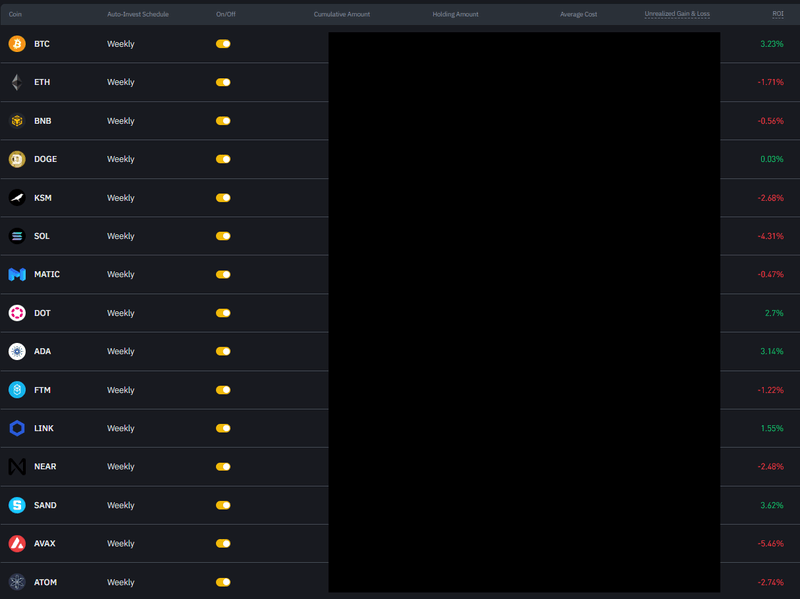Click the AVAX Avalanche coin icon
The width and height of the screenshot is (800, 599).
coord(17,543)
